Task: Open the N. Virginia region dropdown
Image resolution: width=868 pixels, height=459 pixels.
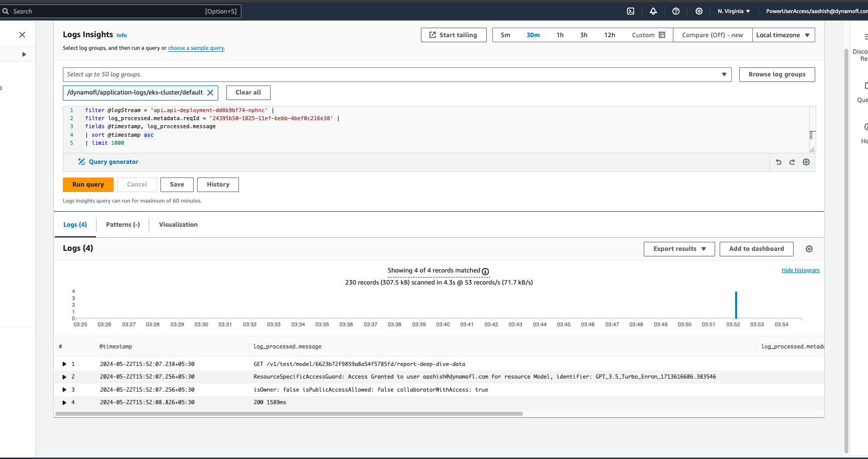Action: [x=734, y=11]
